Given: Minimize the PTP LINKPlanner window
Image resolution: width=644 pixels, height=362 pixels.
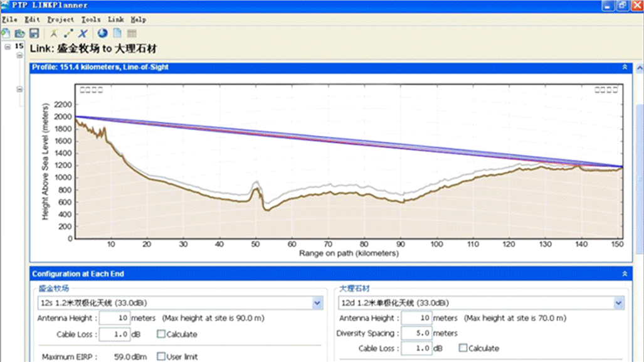Looking at the screenshot, I should click(608, 6).
